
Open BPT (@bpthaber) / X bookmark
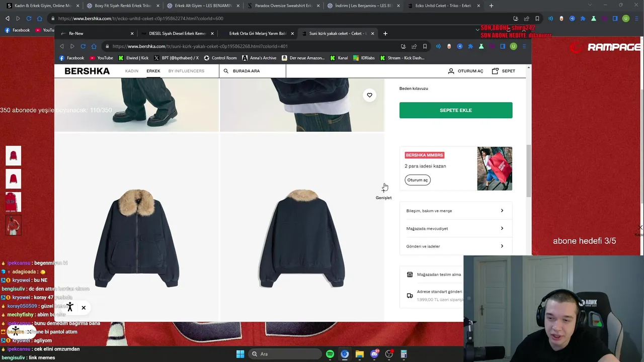click(x=176, y=58)
